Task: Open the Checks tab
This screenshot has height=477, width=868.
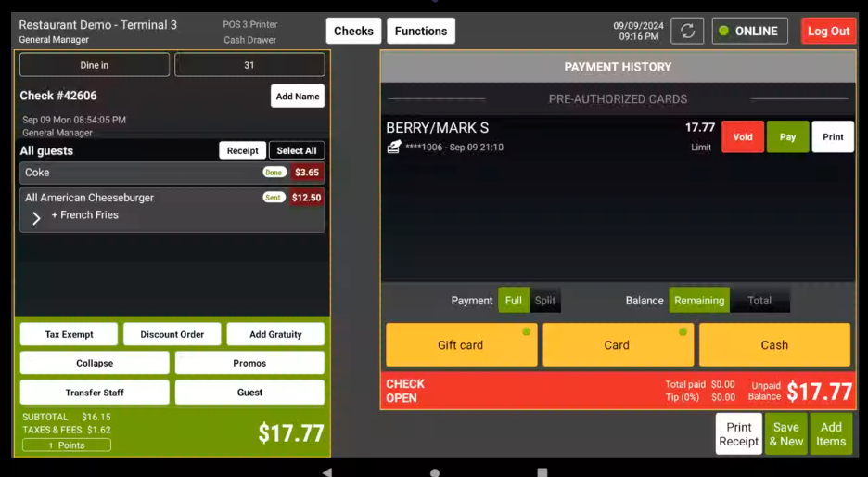Action: 353,31
